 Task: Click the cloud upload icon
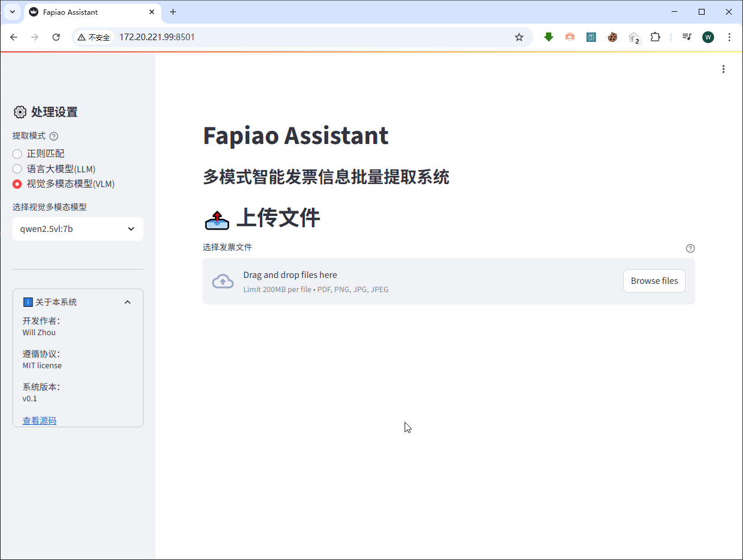[x=223, y=281]
